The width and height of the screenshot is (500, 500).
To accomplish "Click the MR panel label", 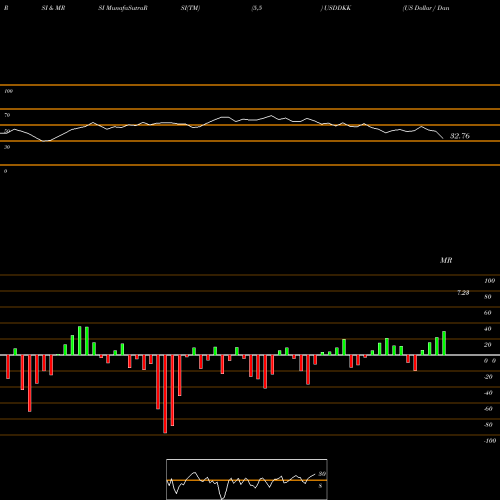I will coord(446,260).
